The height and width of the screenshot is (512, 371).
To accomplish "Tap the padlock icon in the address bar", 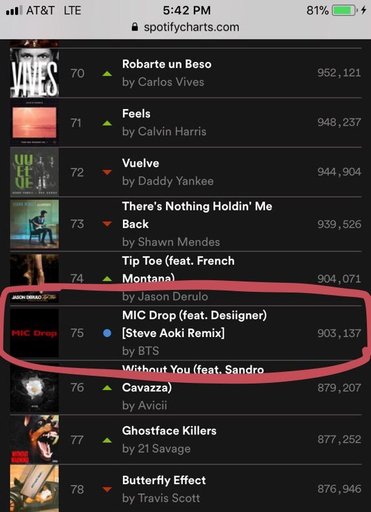I will tap(135, 27).
